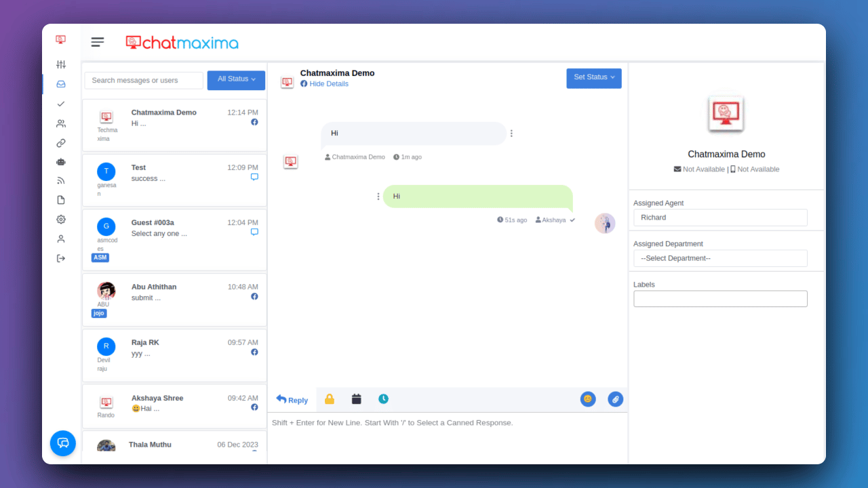The image size is (868, 488).
Task: Select the yellow lock private note icon
Action: click(330, 399)
